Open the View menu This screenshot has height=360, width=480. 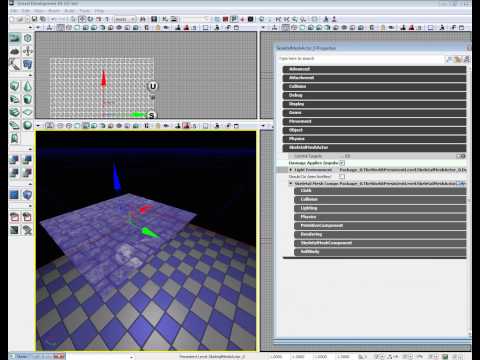pos(39,11)
